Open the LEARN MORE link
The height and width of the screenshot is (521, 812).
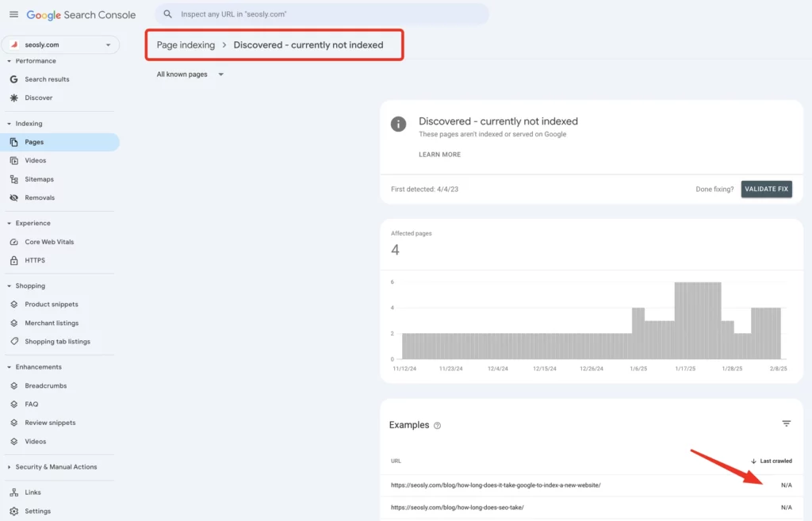439,154
